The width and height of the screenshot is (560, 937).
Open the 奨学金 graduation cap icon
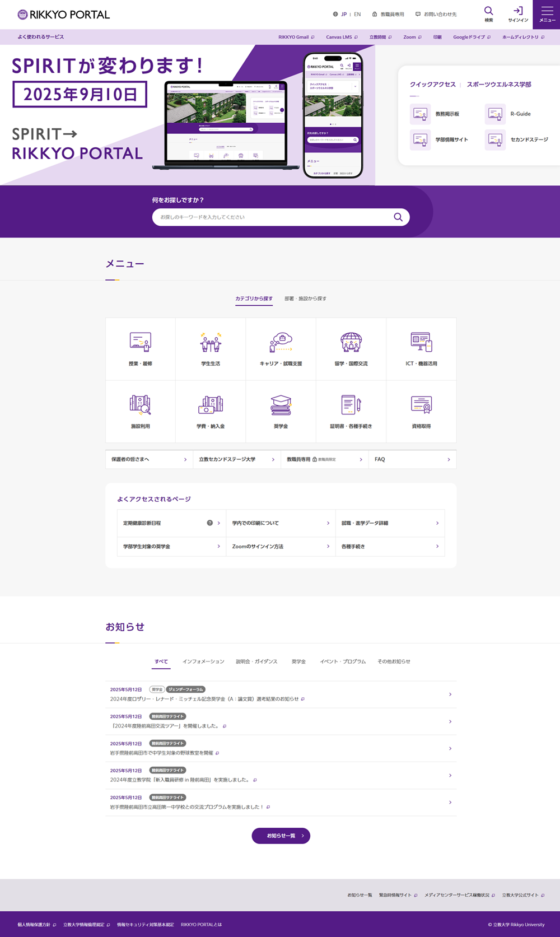pyautogui.click(x=281, y=405)
